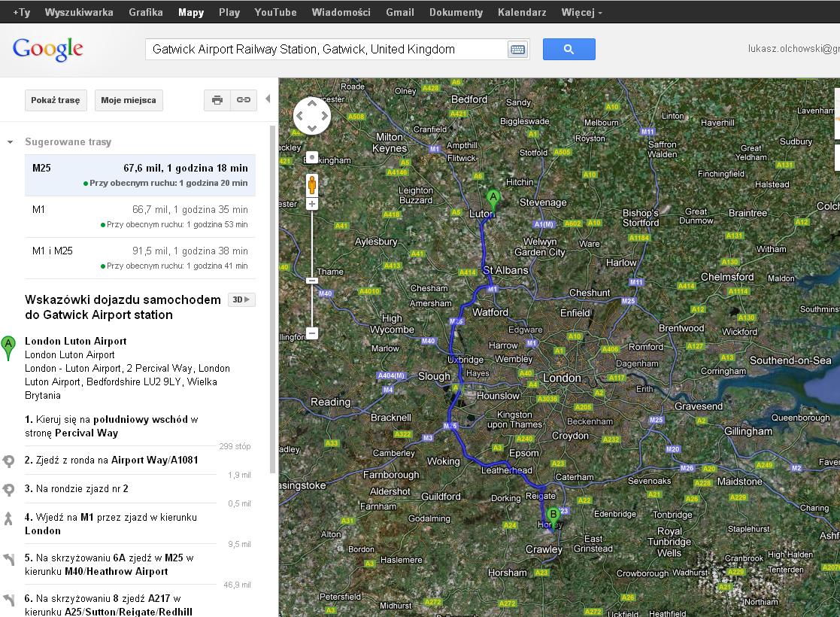
Task: Click the zoom out minus button
Action: pos(312,333)
